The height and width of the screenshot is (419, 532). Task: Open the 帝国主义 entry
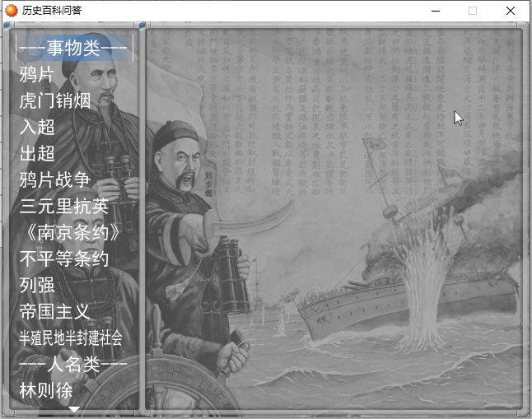tap(54, 312)
